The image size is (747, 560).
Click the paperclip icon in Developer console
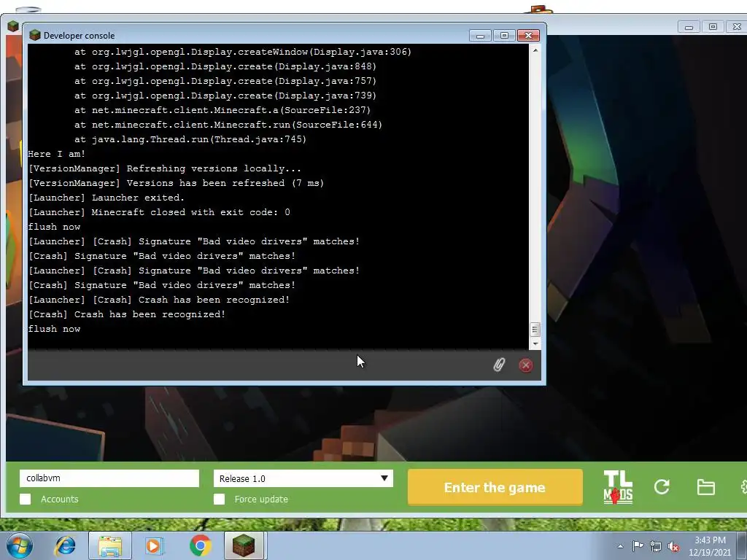click(x=499, y=365)
